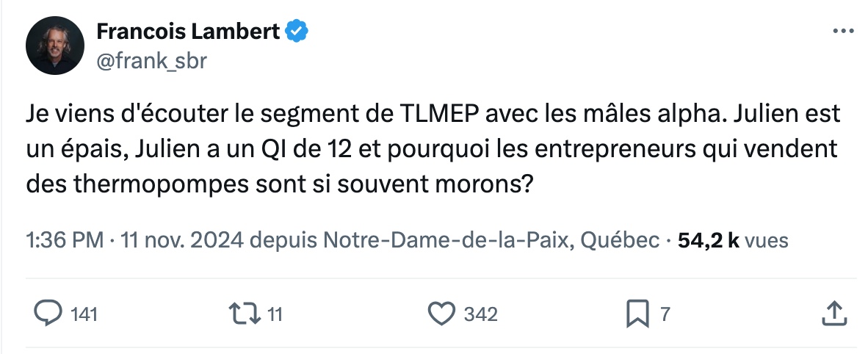Open the three-dot more options menu
This screenshot has width=868, height=354.
coord(842,32)
